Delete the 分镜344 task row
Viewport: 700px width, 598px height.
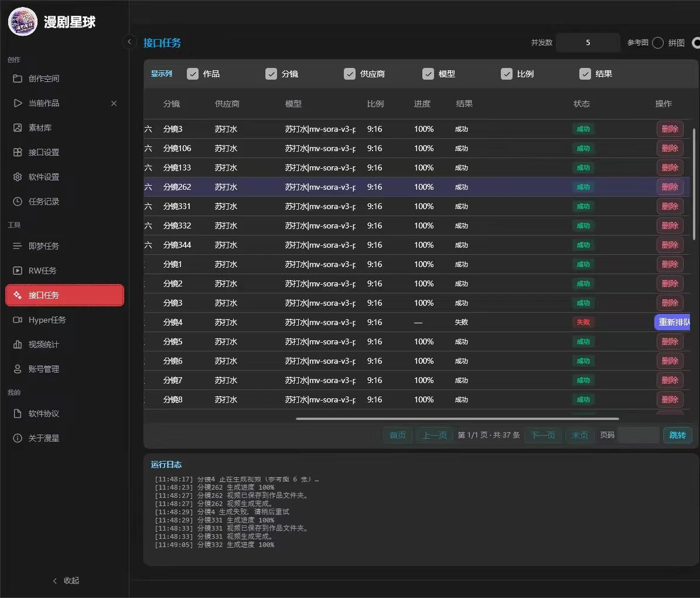(x=670, y=245)
